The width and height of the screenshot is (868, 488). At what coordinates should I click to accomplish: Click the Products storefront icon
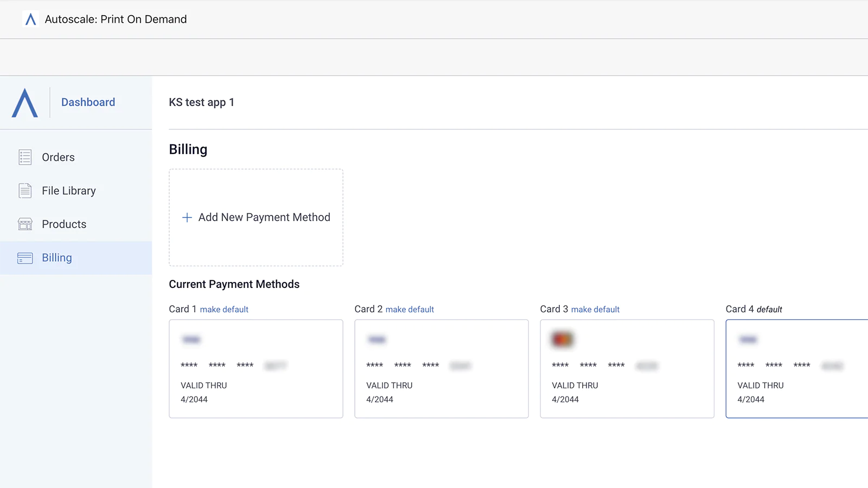coord(25,224)
